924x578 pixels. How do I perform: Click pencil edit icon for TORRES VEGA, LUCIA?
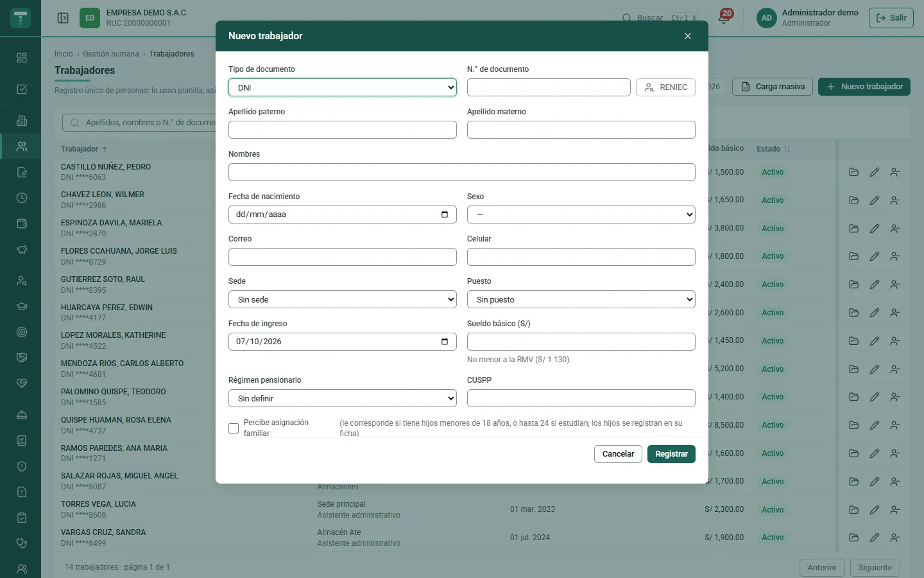click(x=874, y=510)
